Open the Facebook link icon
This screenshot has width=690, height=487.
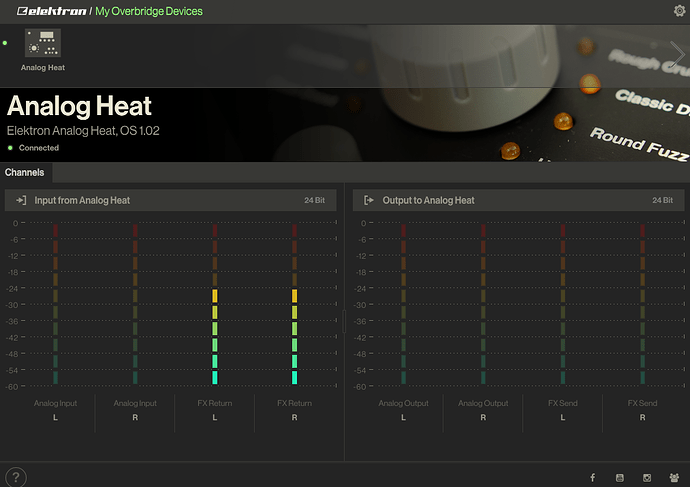[593, 478]
